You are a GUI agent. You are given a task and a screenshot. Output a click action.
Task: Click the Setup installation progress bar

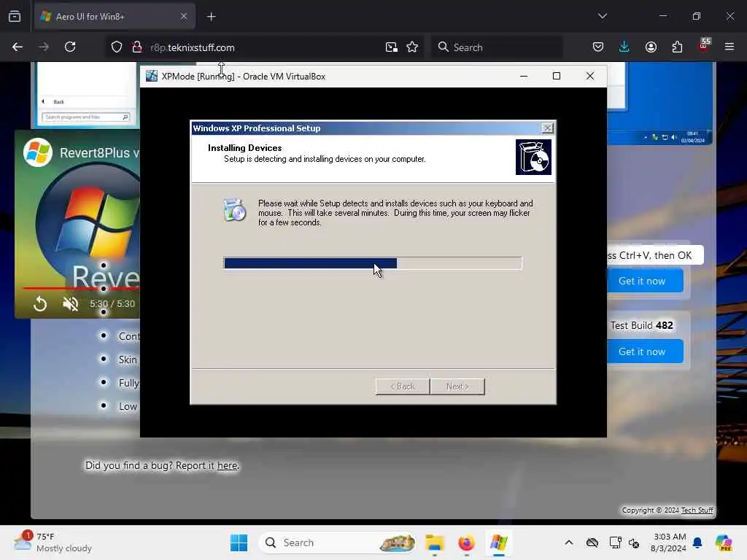pos(373,263)
